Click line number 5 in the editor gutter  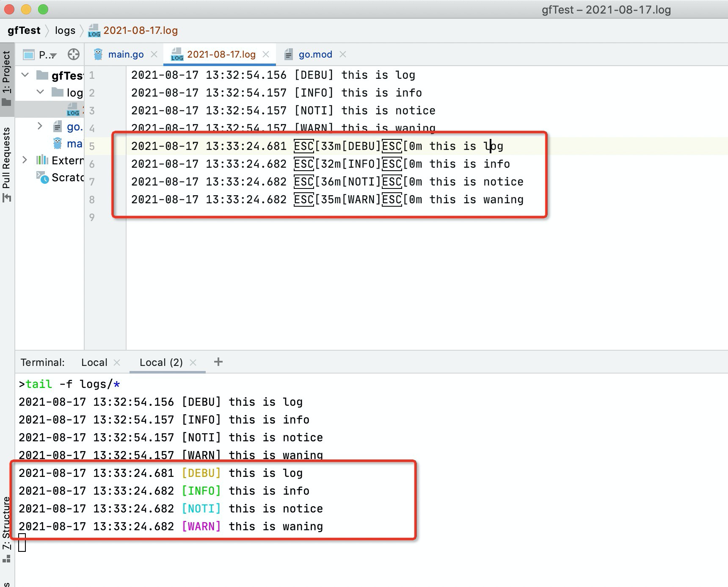pyautogui.click(x=92, y=146)
